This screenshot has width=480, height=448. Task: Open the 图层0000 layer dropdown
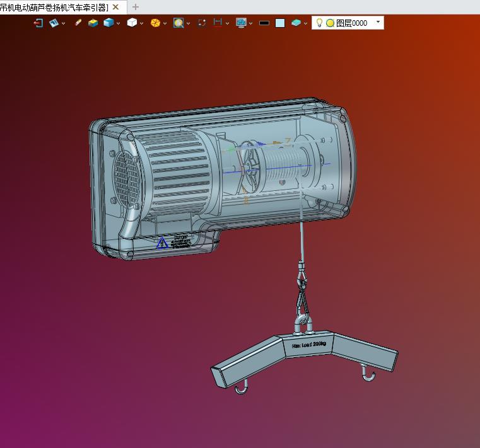(x=378, y=23)
